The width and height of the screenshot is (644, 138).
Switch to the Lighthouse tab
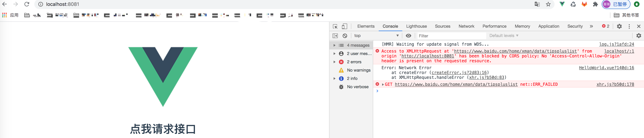click(417, 26)
